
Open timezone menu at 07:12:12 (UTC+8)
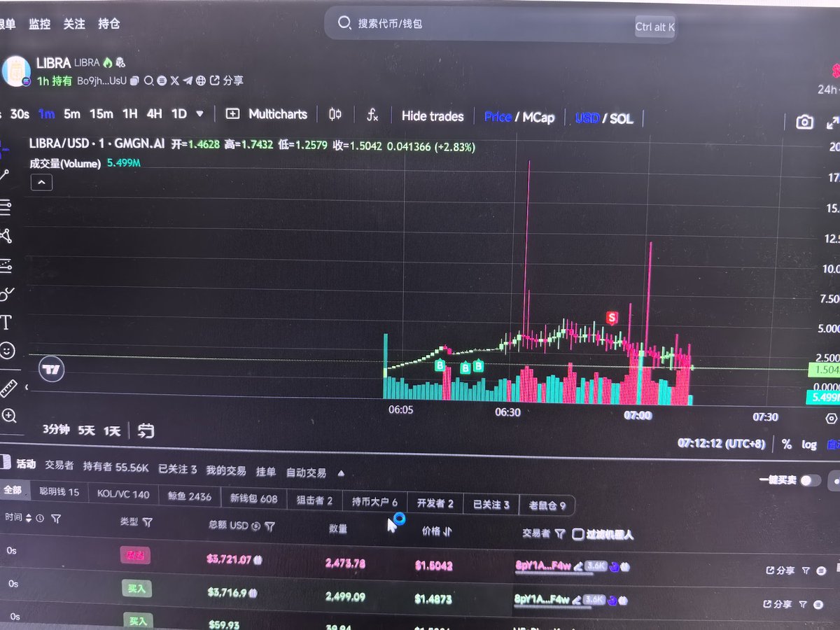coord(723,443)
